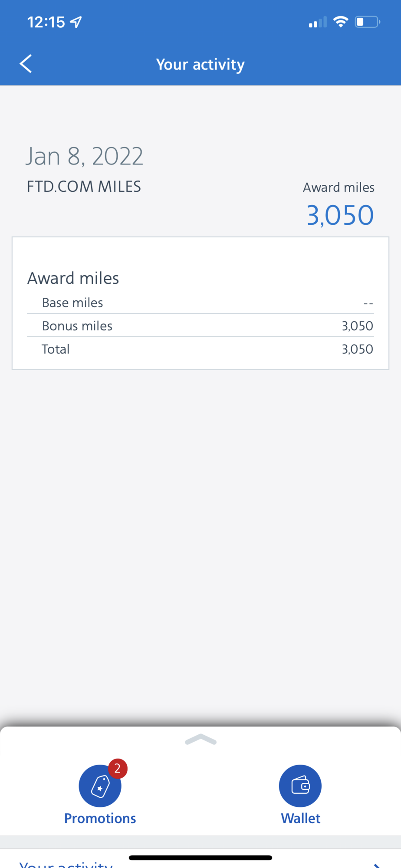Image resolution: width=401 pixels, height=868 pixels.
Task: Go back using the left arrow
Action: [26, 64]
